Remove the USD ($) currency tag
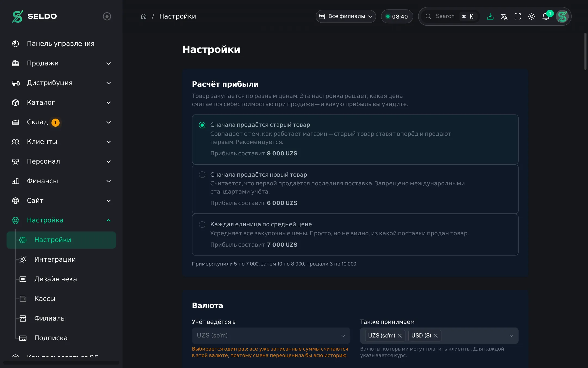The width and height of the screenshot is (588, 368). 436,336
